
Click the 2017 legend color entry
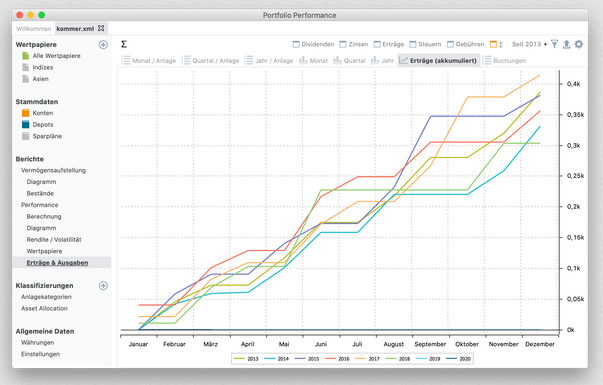pyautogui.click(x=368, y=358)
